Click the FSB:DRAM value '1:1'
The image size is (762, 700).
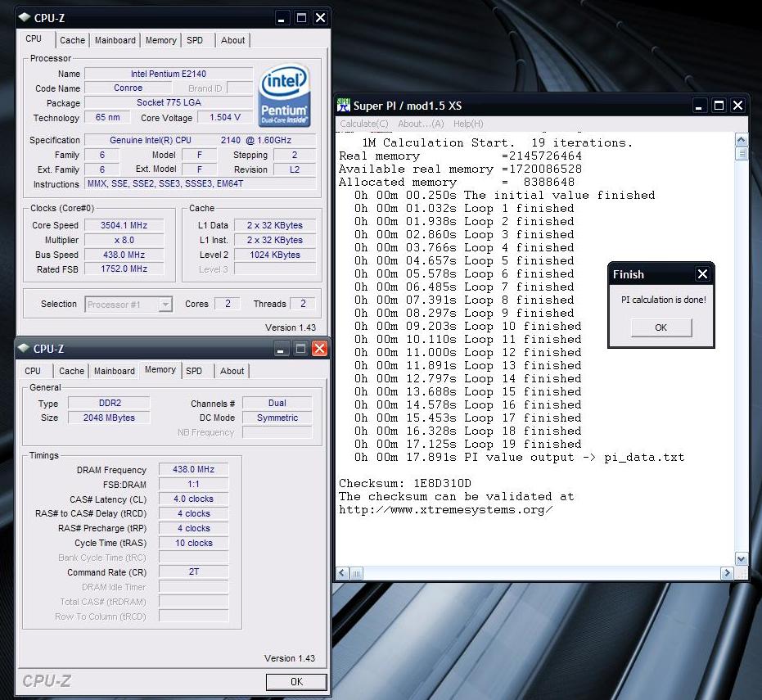coord(193,484)
